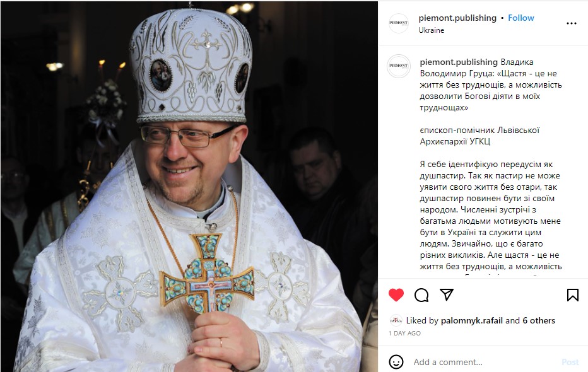Open piemont.publishing profile from header username
Image resolution: width=588 pixels, height=372 pixels.
point(457,18)
